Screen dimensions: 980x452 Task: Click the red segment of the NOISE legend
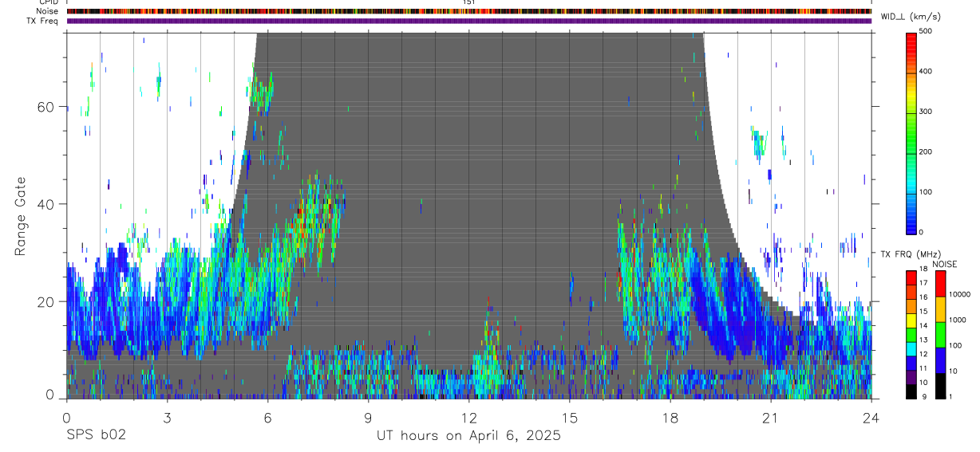click(940, 284)
